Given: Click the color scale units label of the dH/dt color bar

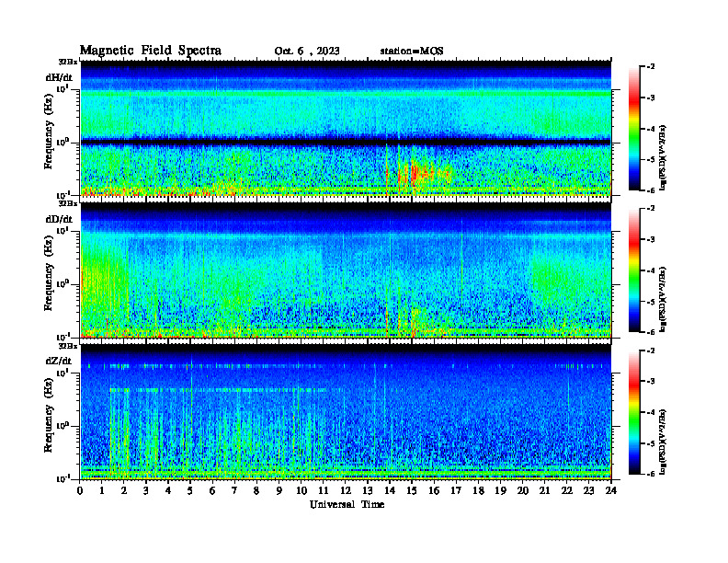Looking at the screenshot, I should (x=663, y=158).
